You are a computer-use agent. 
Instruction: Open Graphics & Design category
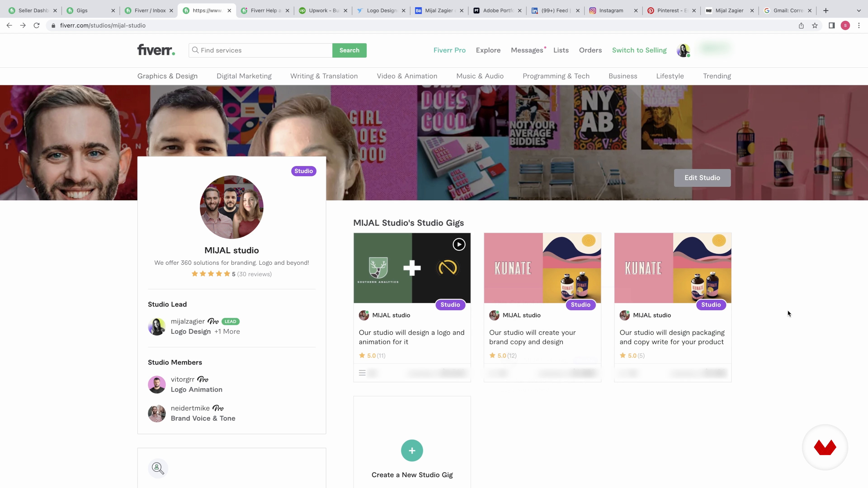click(167, 76)
